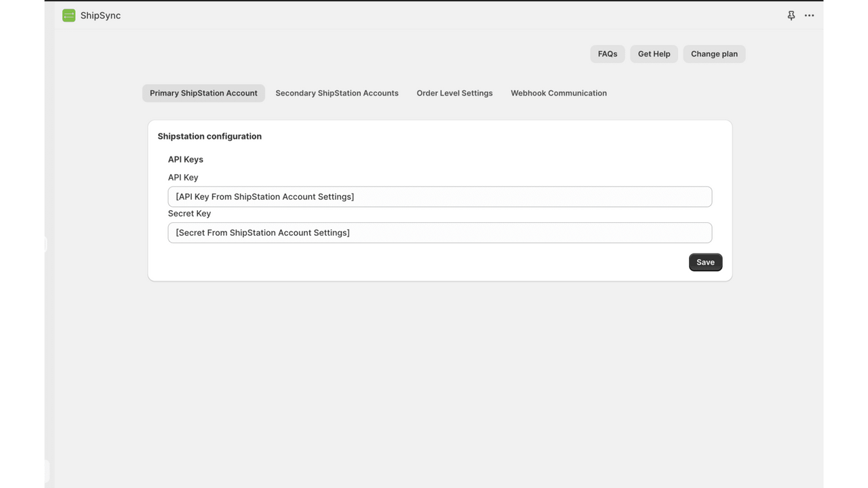The width and height of the screenshot is (868, 488).
Task: Click the ShipSync app title text
Action: coord(100,16)
